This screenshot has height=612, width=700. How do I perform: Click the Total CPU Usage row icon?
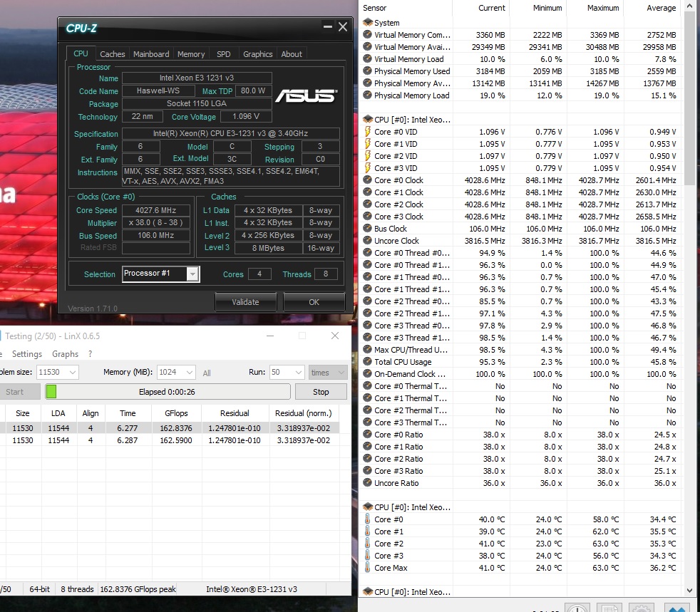click(x=367, y=361)
